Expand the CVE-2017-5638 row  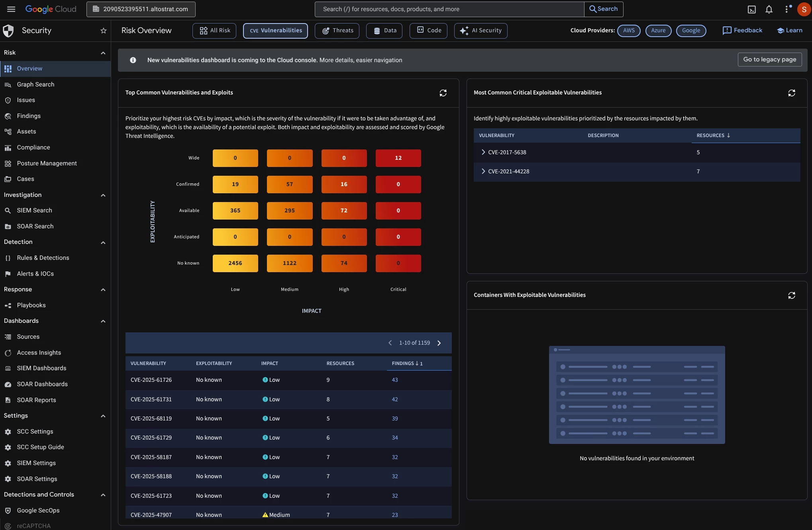point(483,152)
